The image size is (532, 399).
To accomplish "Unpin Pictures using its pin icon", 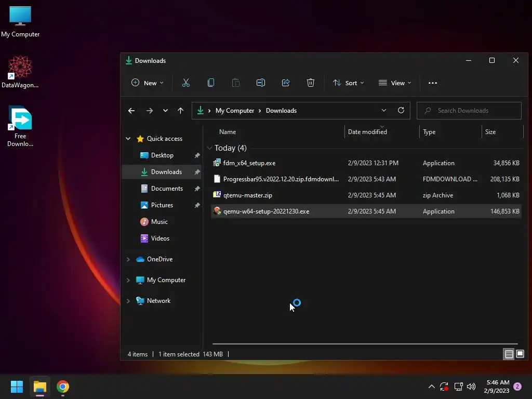I will click(197, 205).
